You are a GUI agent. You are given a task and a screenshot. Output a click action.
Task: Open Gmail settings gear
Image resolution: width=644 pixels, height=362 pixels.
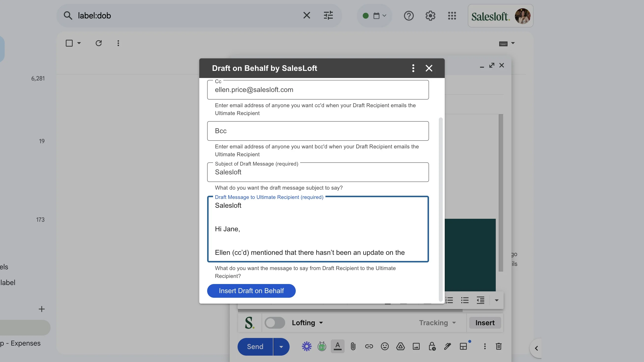(x=430, y=16)
